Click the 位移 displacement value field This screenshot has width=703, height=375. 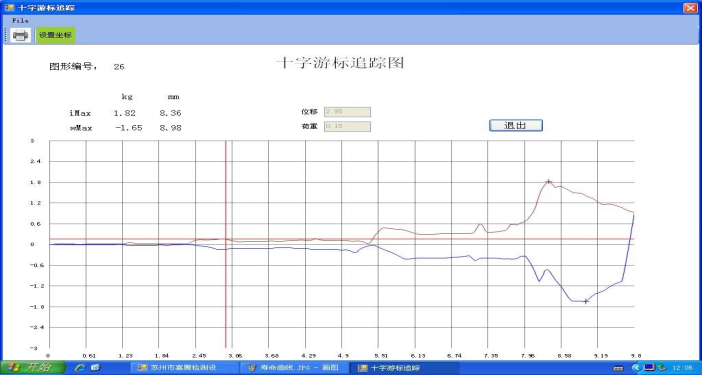tap(347, 112)
